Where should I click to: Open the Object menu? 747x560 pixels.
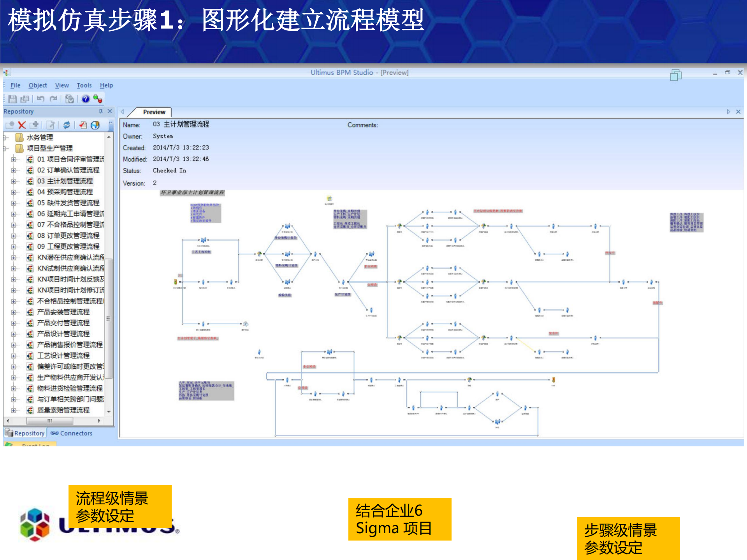tap(37, 85)
